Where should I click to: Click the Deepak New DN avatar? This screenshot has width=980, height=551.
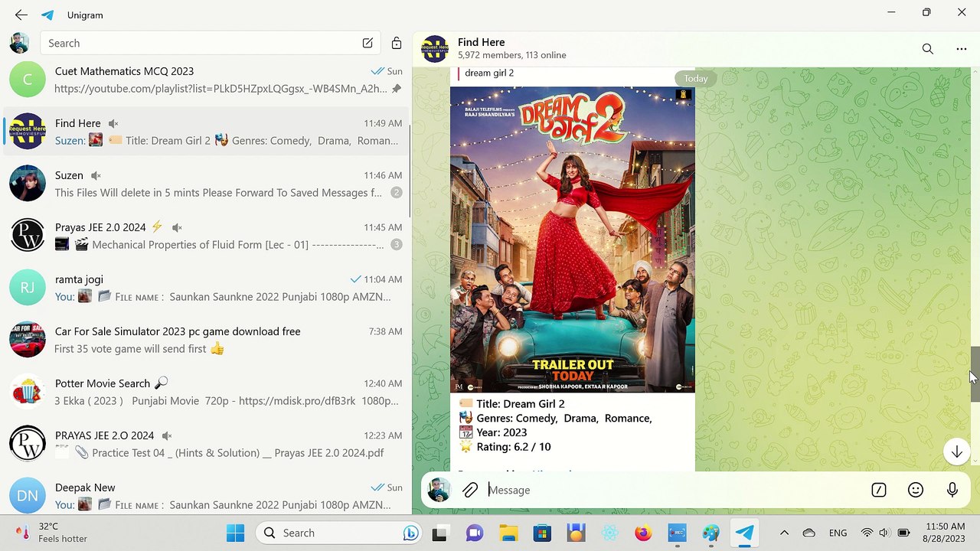coord(28,496)
